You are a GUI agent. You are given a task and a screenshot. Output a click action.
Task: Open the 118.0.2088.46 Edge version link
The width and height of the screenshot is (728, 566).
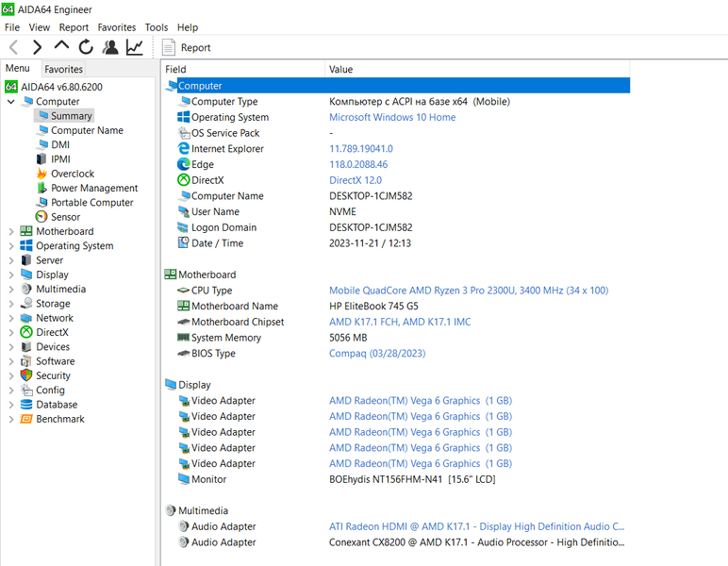(358, 164)
